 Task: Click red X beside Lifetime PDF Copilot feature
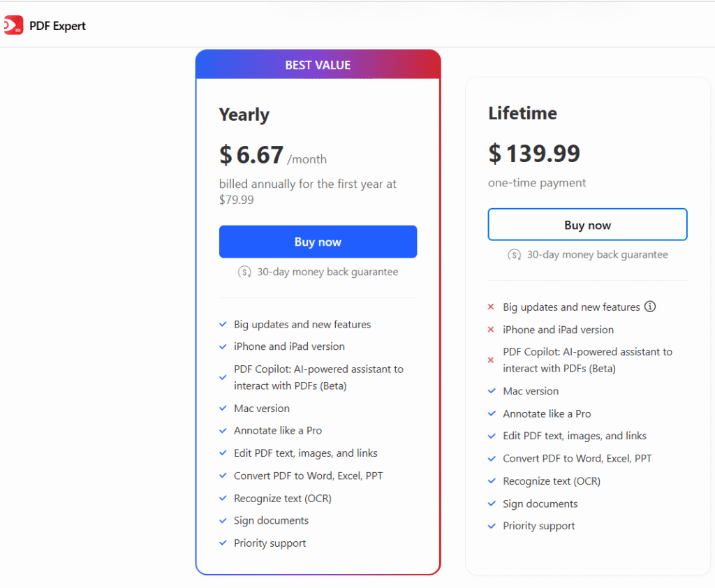(x=490, y=360)
